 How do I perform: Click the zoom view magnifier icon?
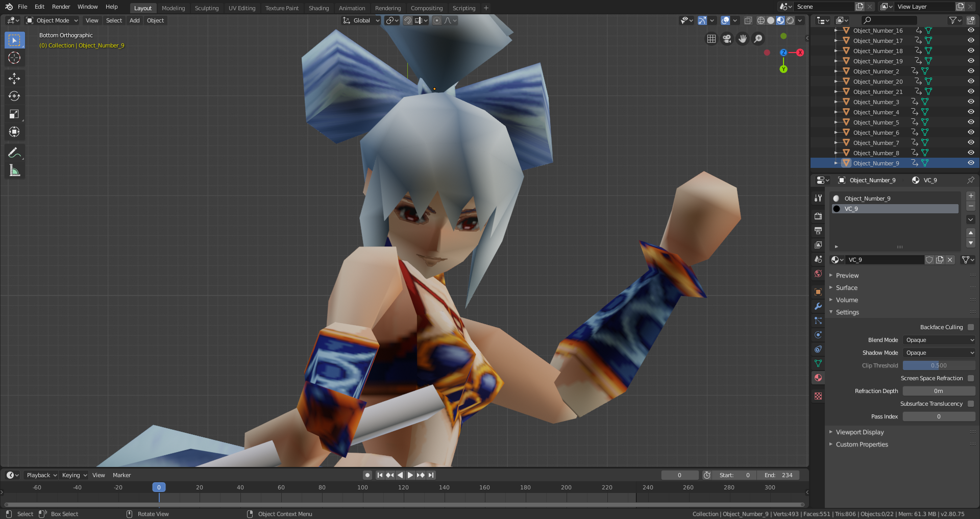[x=758, y=39]
